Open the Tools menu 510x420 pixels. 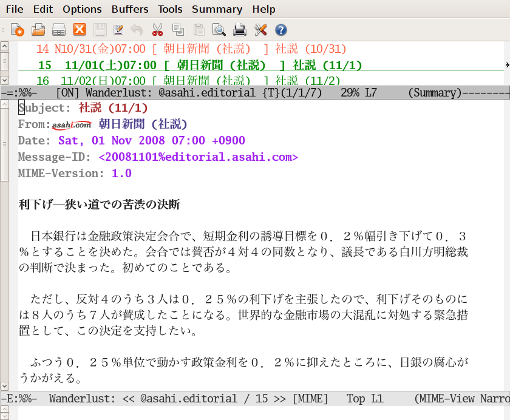pos(170,9)
